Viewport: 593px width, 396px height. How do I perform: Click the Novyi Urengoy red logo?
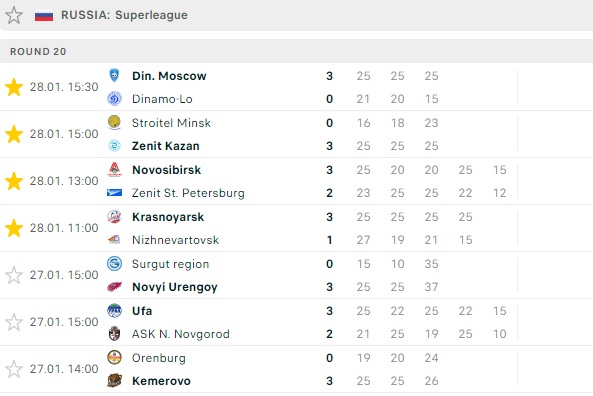(114, 287)
